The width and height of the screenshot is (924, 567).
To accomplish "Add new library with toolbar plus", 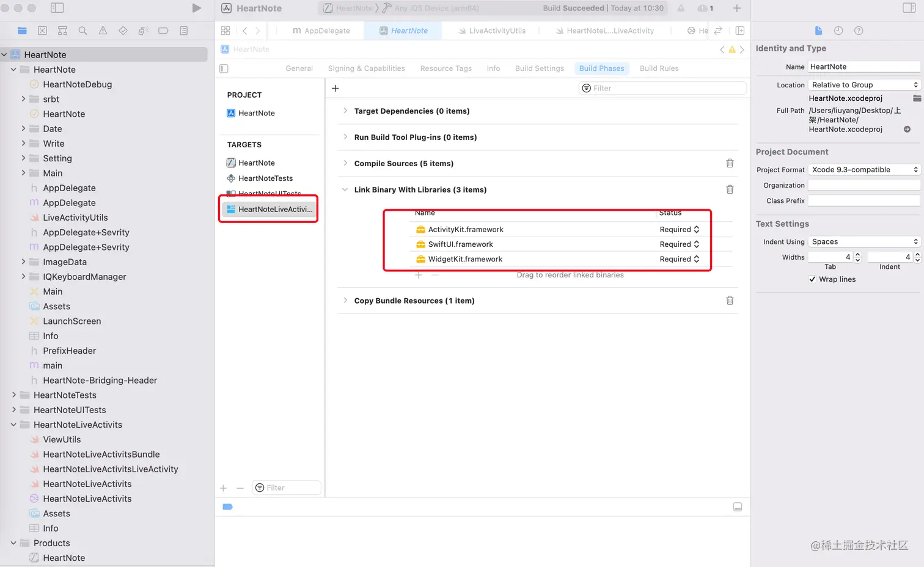I will [737, 8].
